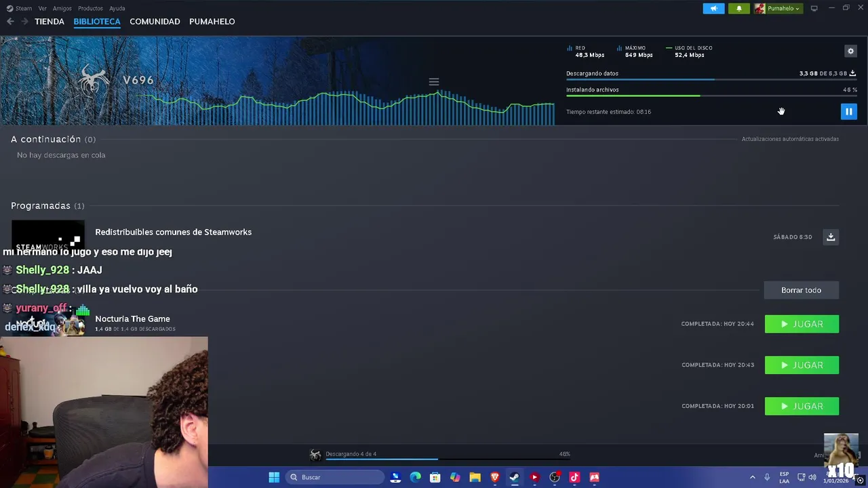
Task: Play Nocturia The Game completed 20:44
Action: click(x=802, y=324)
